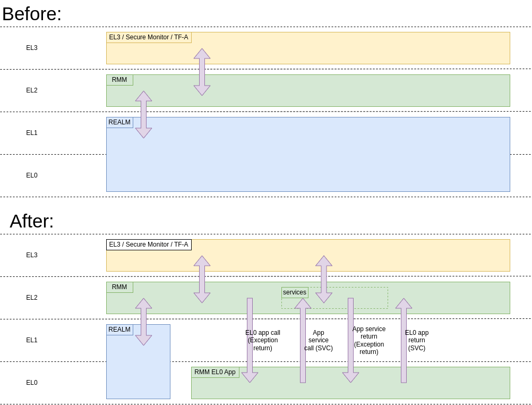Click the EL0 app call downward arrow
Image resolution: width=532 pixels, height=405 pixels.
coord(250,319)
